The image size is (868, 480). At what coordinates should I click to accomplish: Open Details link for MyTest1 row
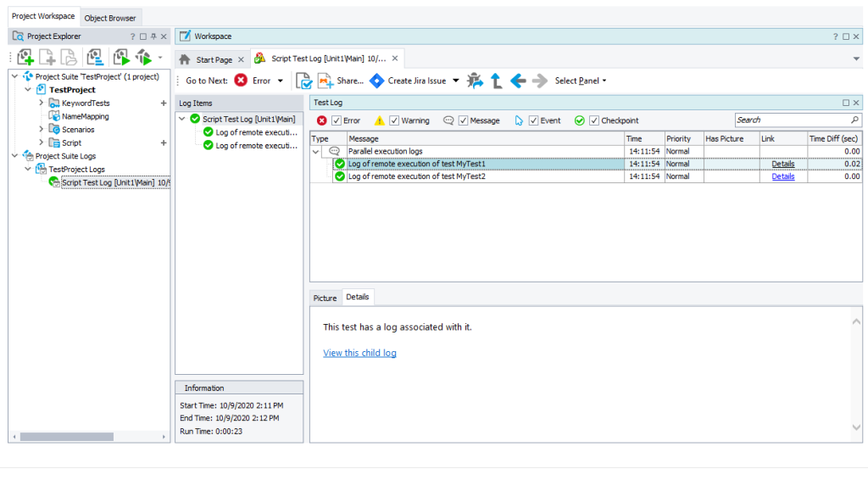(x=782, y=164)
